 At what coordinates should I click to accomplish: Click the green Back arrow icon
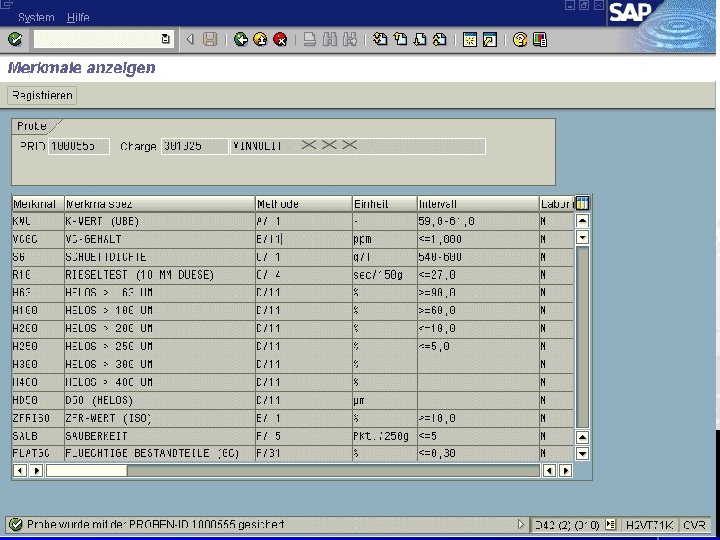coord(241,39)
